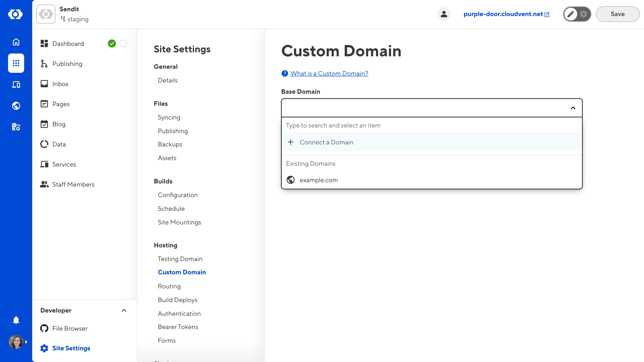This screenshot has width=644, height=362.
Task: Open the Publishing section in the sidebar
Action: coord(67,64)
